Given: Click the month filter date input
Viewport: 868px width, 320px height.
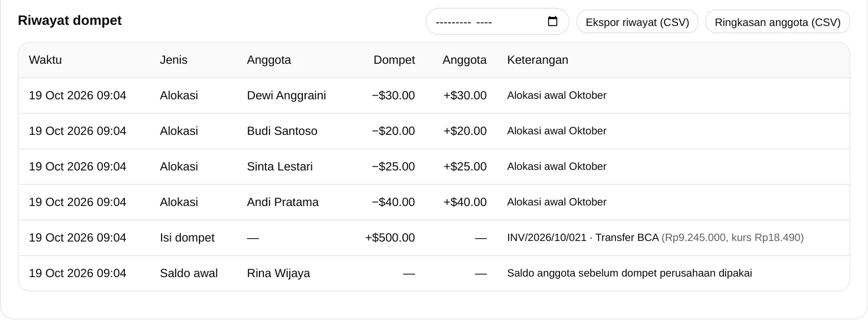Looking at the screenshot, I should [497, 22].
